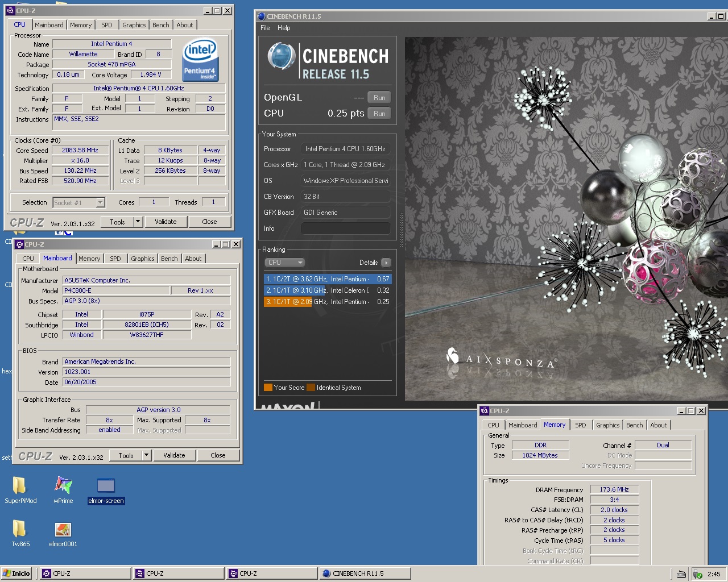Click Cinebench window title bar icon

pyautogui.click(x=261, y=16)
